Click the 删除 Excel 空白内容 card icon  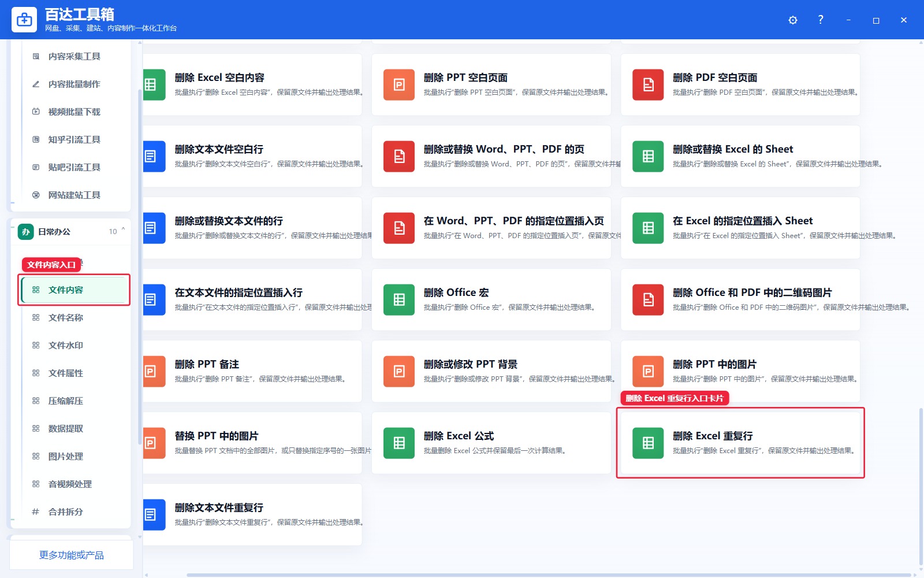(x=154, y=84)
